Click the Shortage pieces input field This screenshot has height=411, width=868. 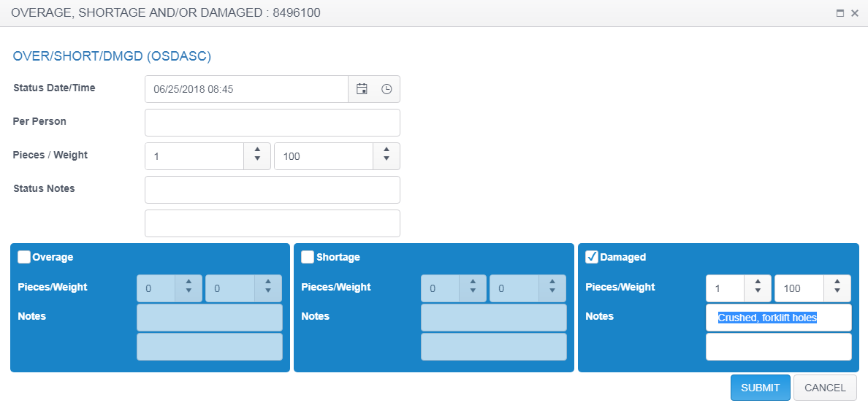(440, 288)
